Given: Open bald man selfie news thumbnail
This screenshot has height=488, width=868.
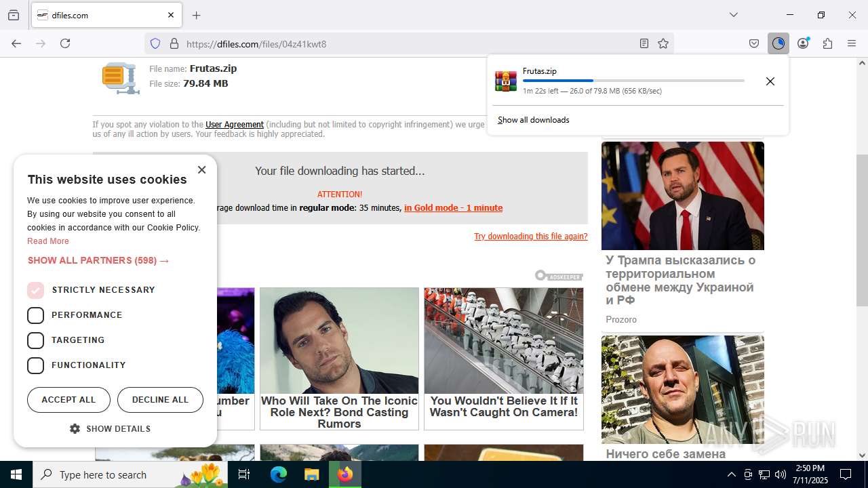Looking at the screenshot, I should tap(683, 390).
